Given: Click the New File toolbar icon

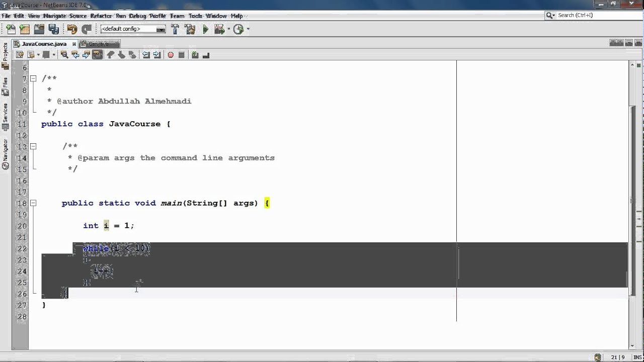Looking at the screenshot, I should tap(10, 29).
